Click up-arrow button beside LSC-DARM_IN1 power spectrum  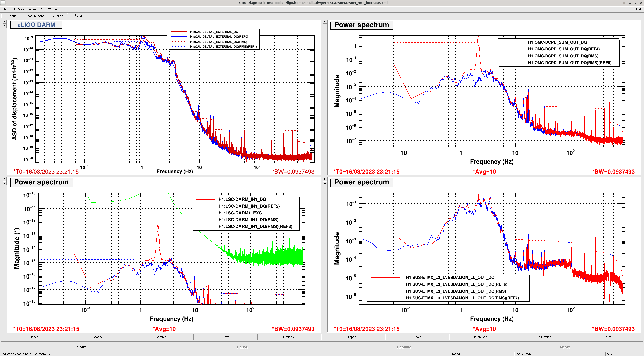tap(4, 183)
